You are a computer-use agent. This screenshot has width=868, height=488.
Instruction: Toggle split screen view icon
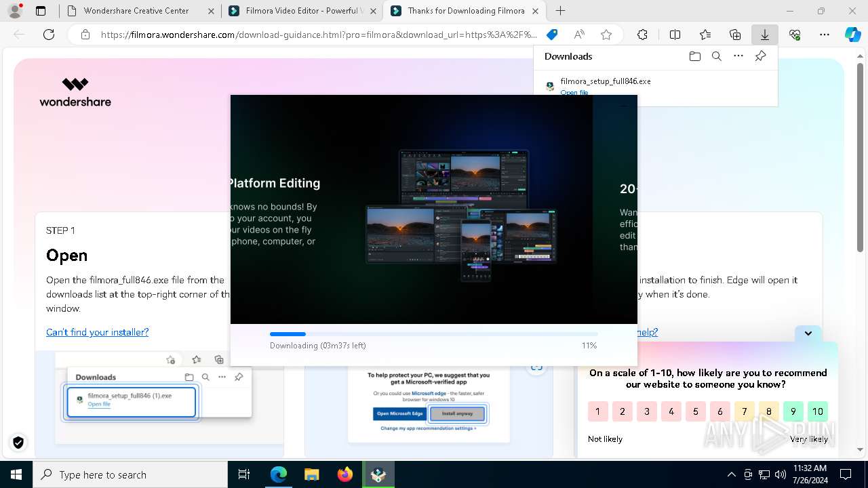click(675, 35)
